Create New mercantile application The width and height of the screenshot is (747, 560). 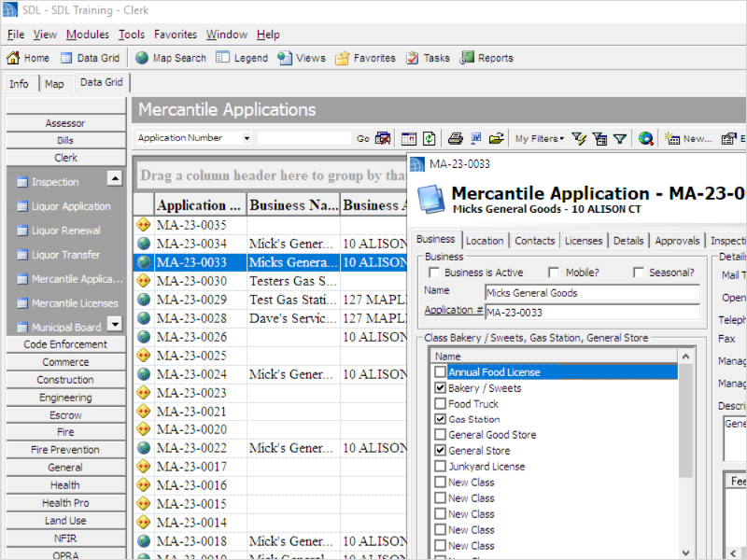click(x=688, y=138)
